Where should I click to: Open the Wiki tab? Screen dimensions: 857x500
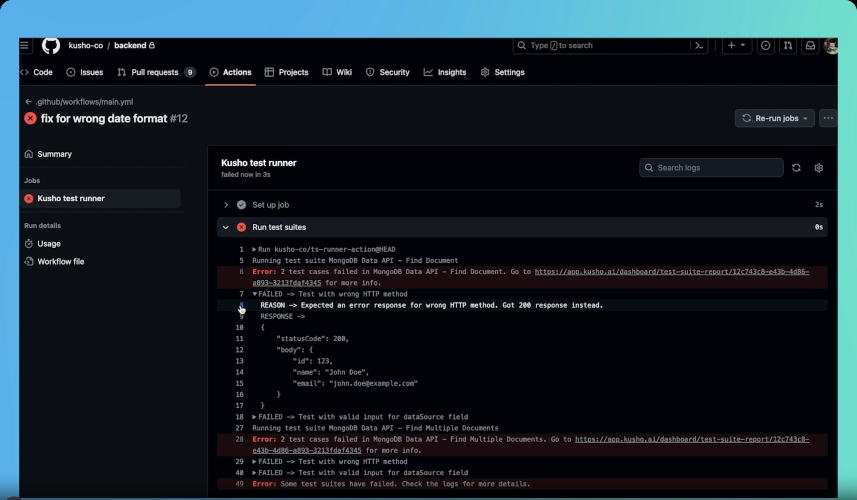pyautogui.click(x=337, y=72)
